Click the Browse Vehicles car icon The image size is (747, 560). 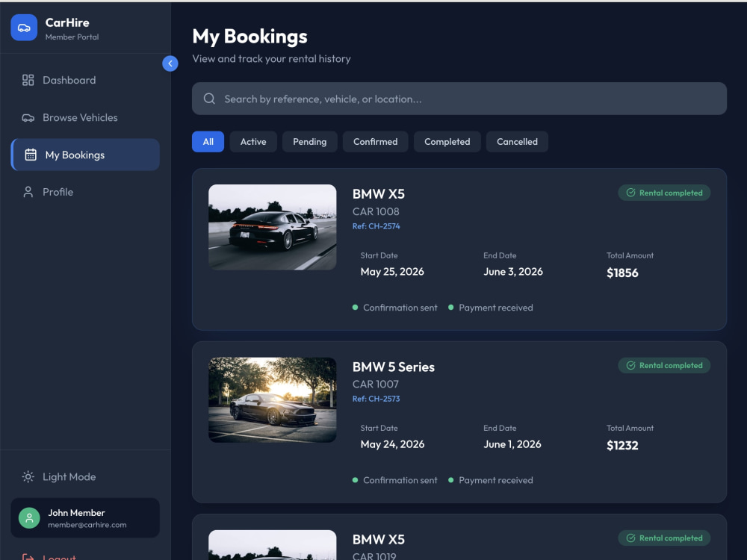28,118
